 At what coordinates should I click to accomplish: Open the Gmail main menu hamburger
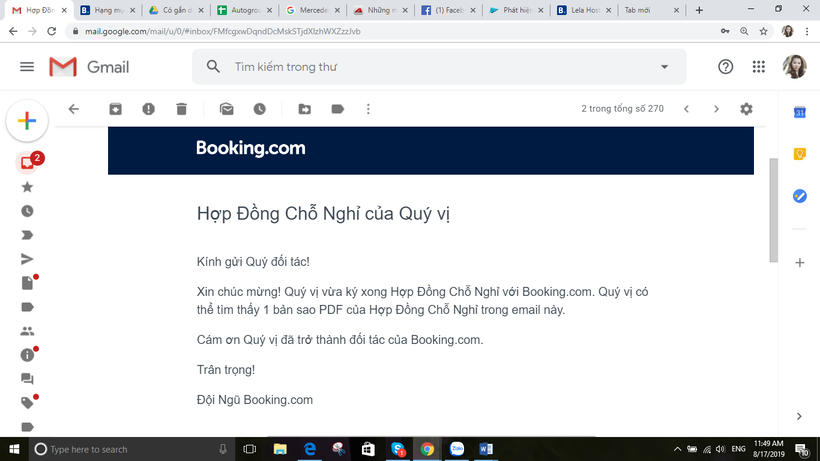[x=27, y=67]
